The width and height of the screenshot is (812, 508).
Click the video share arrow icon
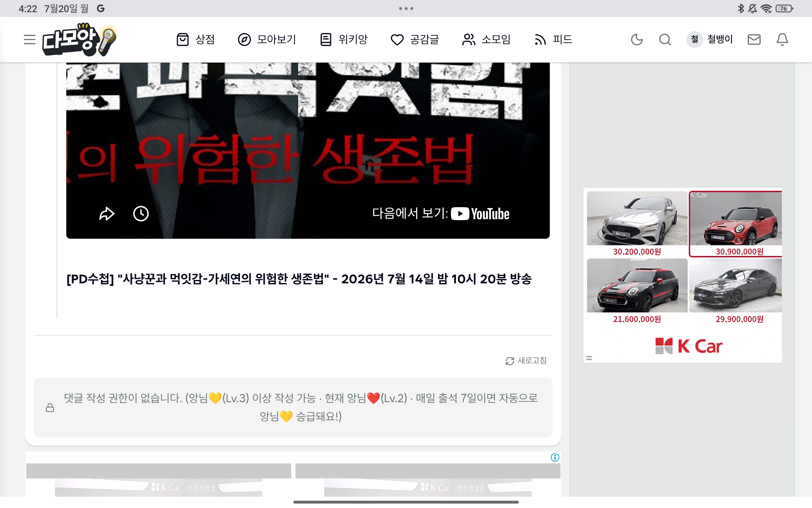pyautogui.click(x=107, y=214)
